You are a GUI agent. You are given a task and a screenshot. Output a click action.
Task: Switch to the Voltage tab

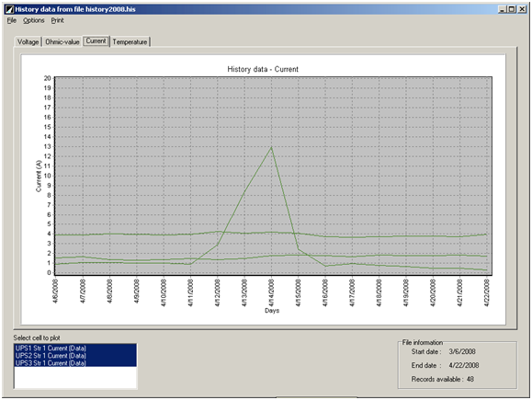coord(28,41)
